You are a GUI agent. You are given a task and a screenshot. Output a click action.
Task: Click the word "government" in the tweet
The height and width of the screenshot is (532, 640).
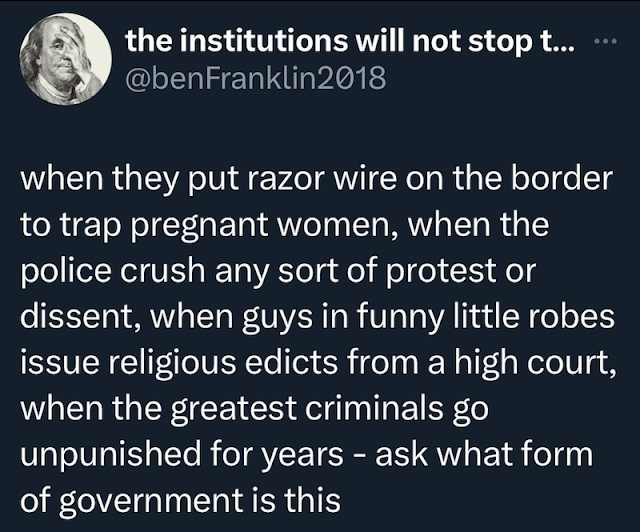point(152,503)
